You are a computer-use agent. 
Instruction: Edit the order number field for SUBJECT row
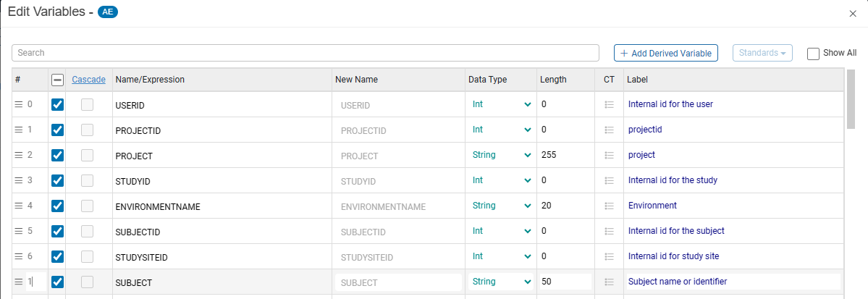click(x=35, y=282)
